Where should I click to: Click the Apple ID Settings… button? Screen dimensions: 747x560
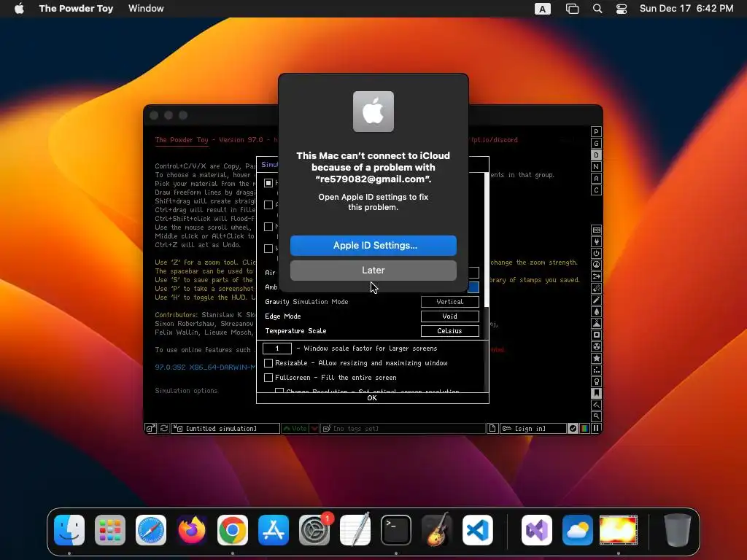[373, 246]
